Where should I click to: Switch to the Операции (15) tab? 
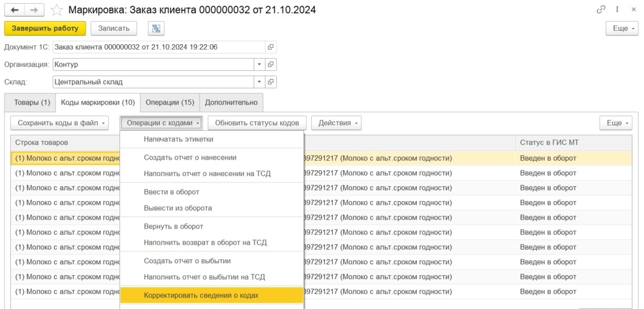click(x=170, y=102)
